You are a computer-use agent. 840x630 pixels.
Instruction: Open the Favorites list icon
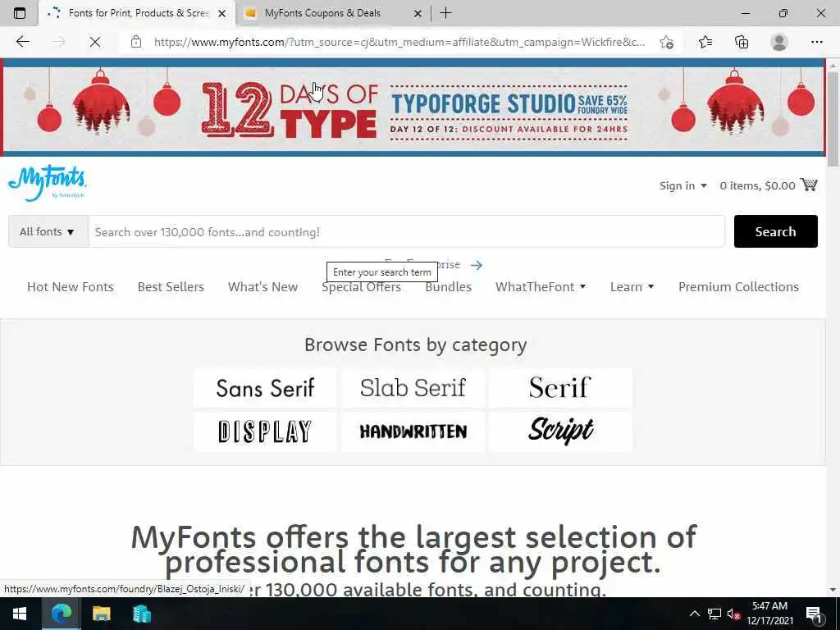click(705, 42)
